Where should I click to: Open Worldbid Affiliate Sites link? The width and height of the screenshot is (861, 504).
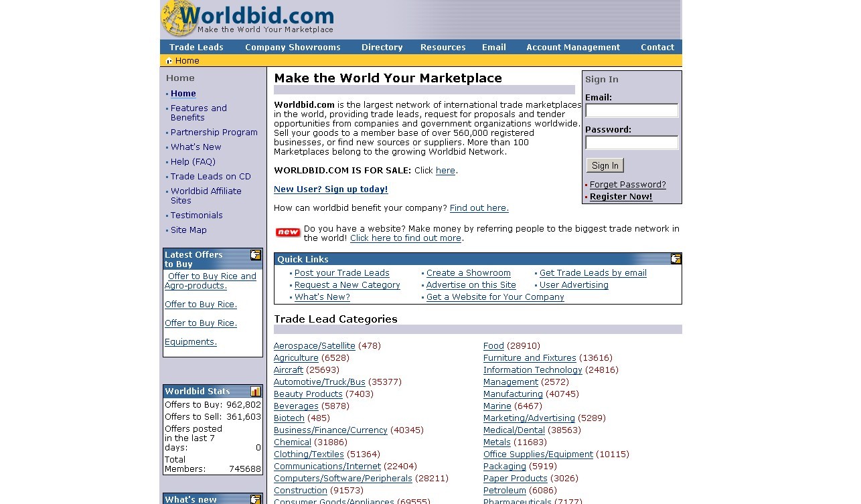pyautogui.click(x=206, y=195)
